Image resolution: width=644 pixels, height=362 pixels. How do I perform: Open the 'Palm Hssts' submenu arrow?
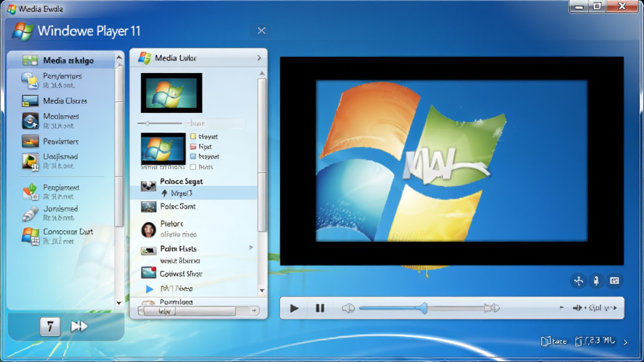(251, 248)
